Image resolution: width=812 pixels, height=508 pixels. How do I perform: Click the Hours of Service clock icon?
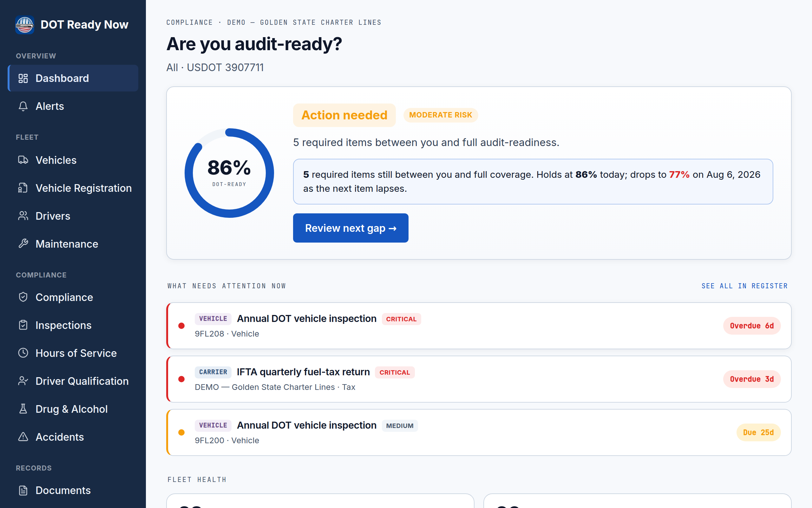23,353
